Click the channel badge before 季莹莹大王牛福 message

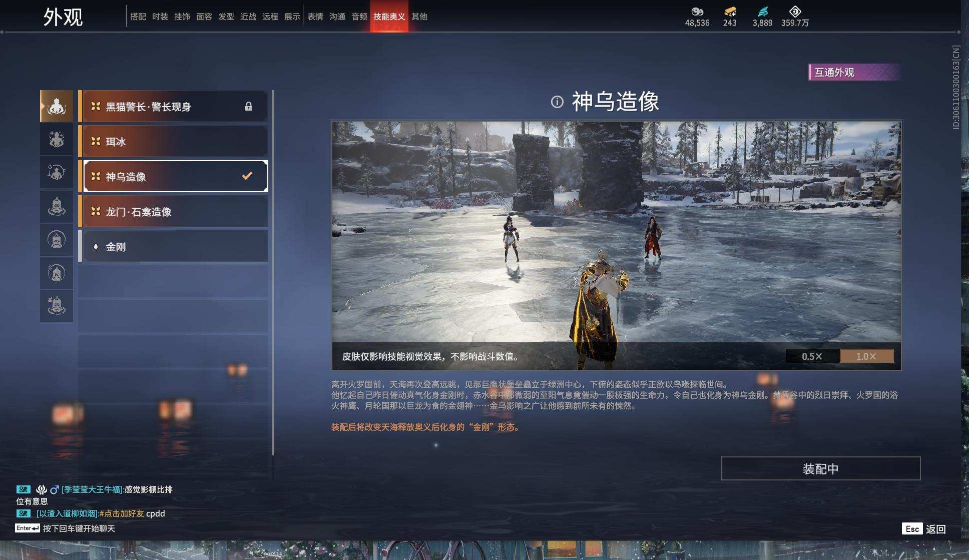pyautogui.click(x=23, y=489)
